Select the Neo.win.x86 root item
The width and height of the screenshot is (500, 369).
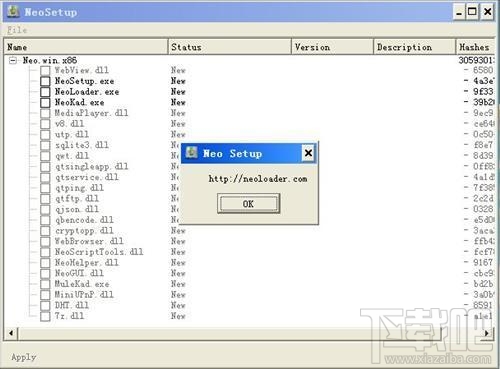point(50,60)
